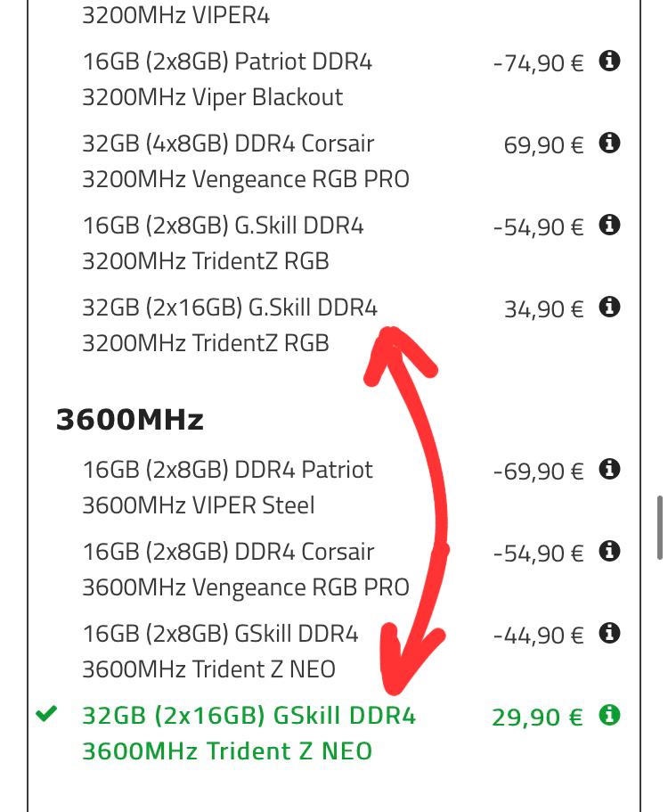Screen dimensions: 668x812
Task: Pick 16GB GSkill 3600MHz Trident Z NEO
Action: (220, 651)
